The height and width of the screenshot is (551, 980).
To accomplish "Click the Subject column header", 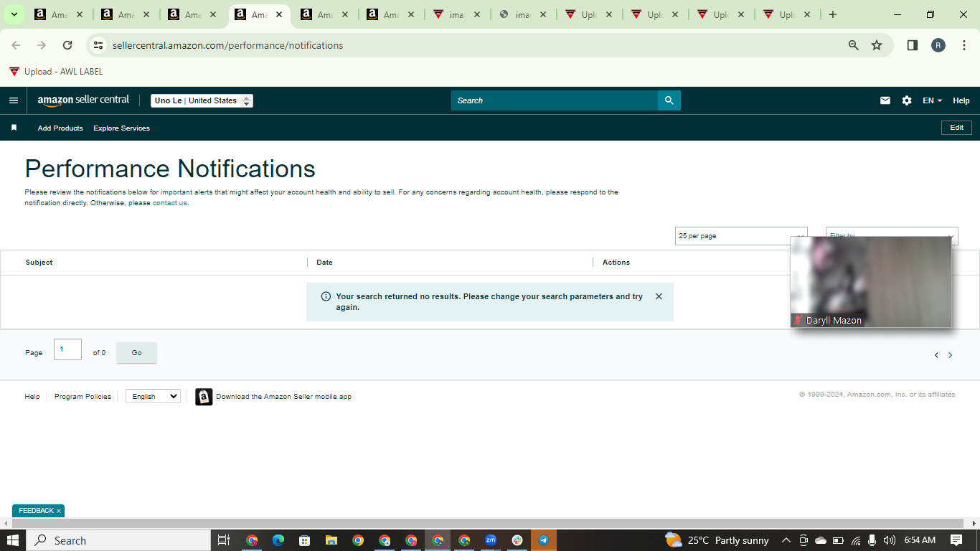I will [39, 263].
